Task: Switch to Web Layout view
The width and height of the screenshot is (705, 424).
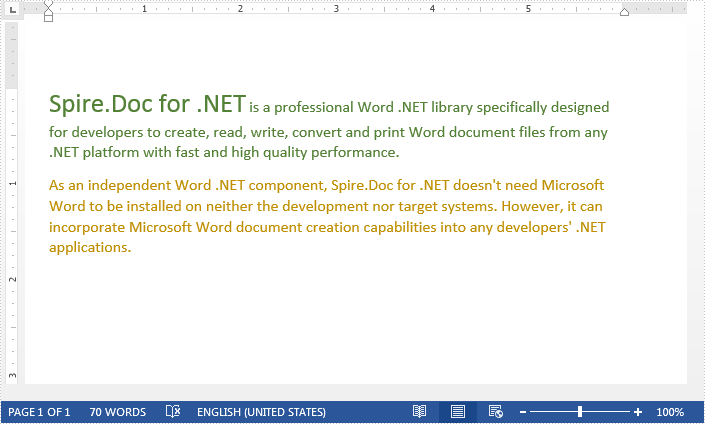Action: [495, 411]
